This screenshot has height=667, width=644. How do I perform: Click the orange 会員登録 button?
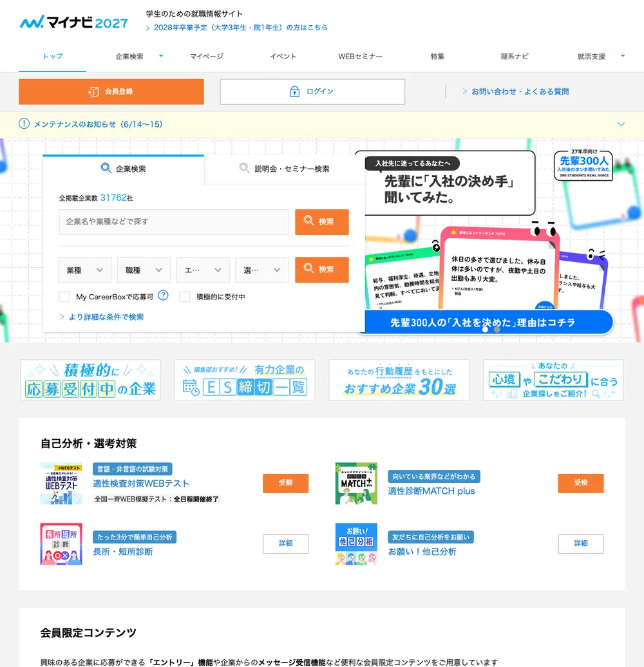(x=111, y=91)
